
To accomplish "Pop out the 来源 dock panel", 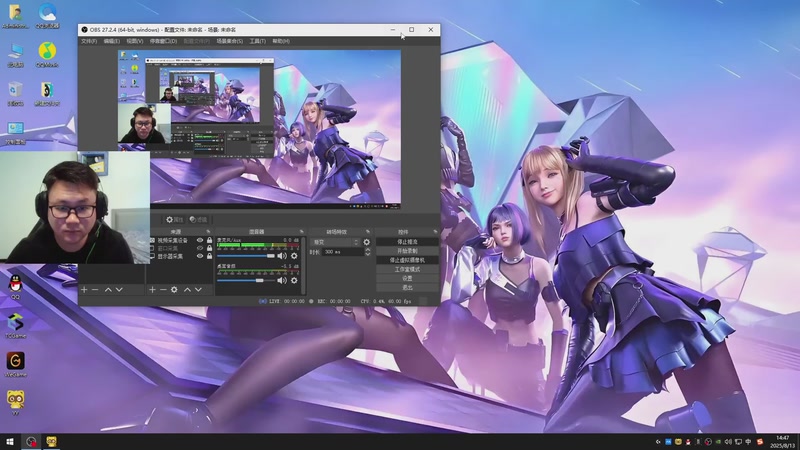I will [208, 232].
